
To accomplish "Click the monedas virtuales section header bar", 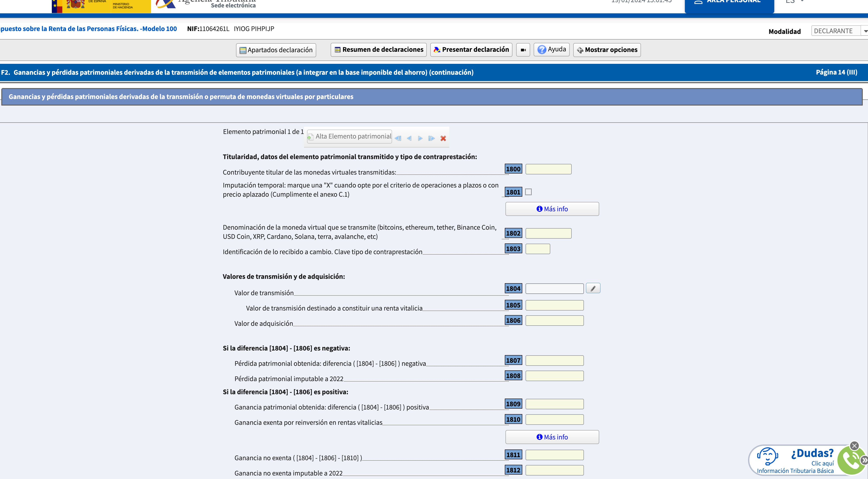I will point(432,97).
